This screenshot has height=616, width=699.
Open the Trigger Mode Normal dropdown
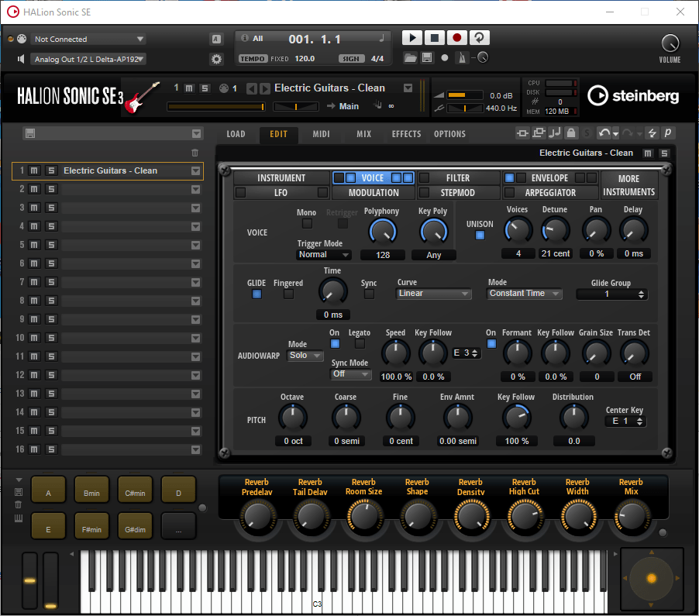pos(323,254)
